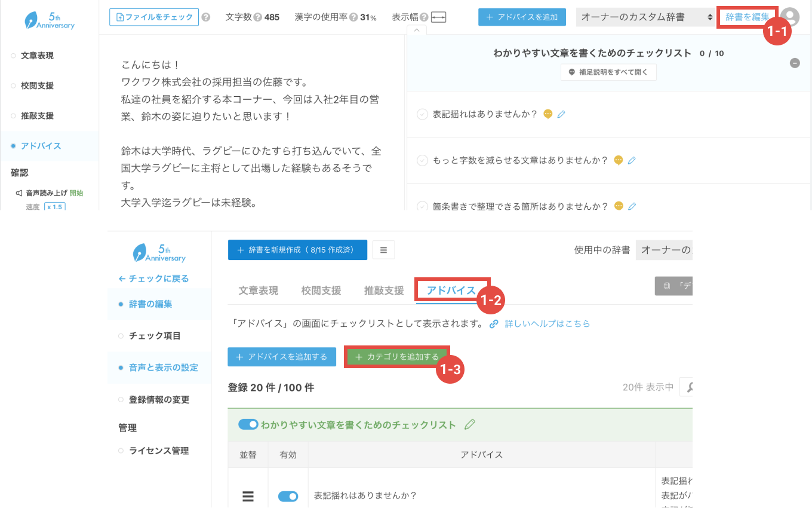Open the user account avatar icon
Viewport: 812px width, 508px height.
790,17
